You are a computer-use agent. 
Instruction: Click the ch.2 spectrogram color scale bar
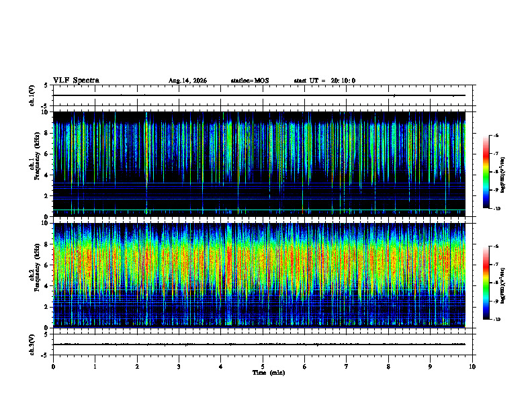click(486, 283)
